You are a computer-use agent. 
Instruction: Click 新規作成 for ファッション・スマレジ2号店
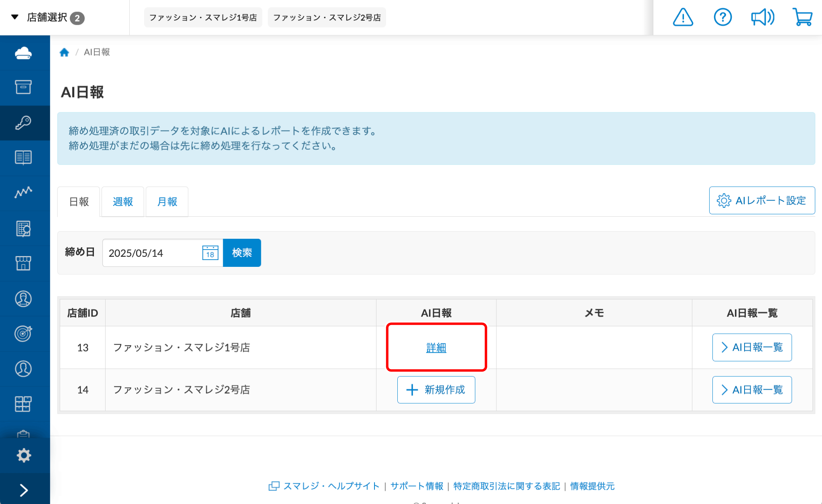(x=436, y=390)
